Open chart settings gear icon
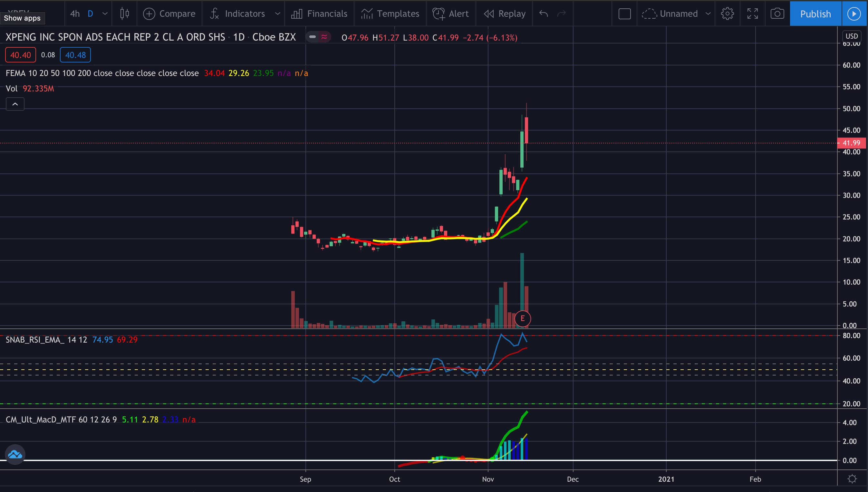The width and height of the screenshot is (868, 492). click(x=727, y=14)
